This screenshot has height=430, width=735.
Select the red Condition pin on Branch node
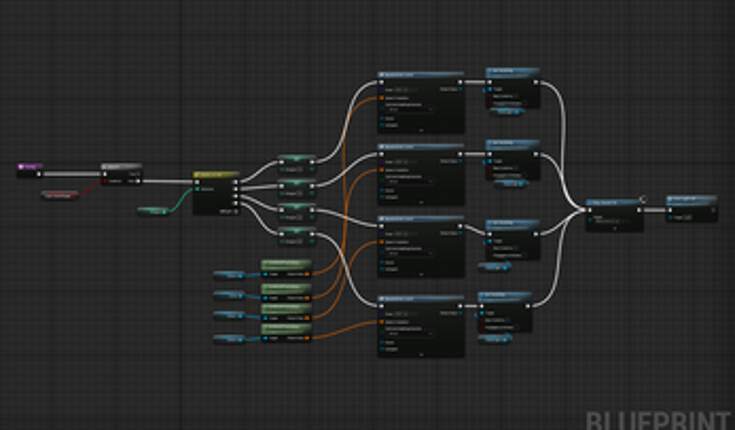pos(105,181)
